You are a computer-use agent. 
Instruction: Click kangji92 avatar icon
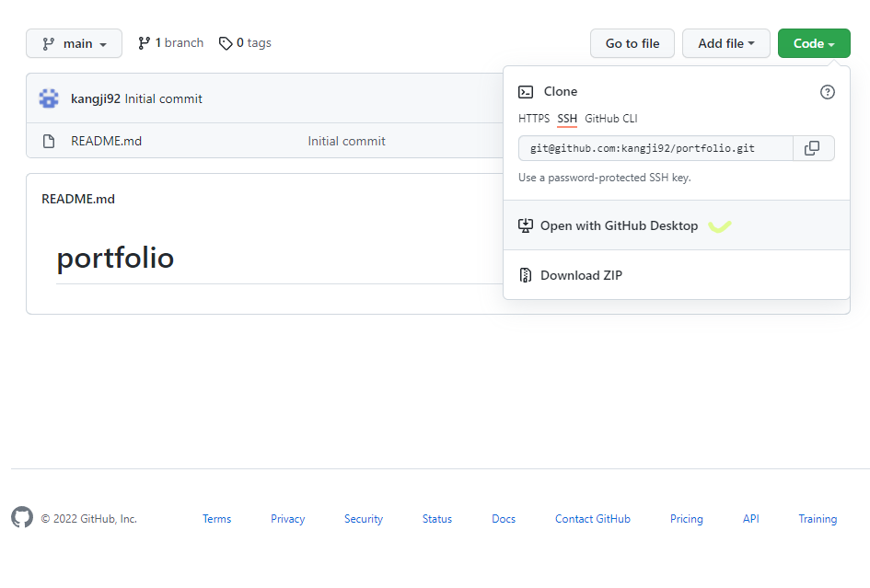49,98
